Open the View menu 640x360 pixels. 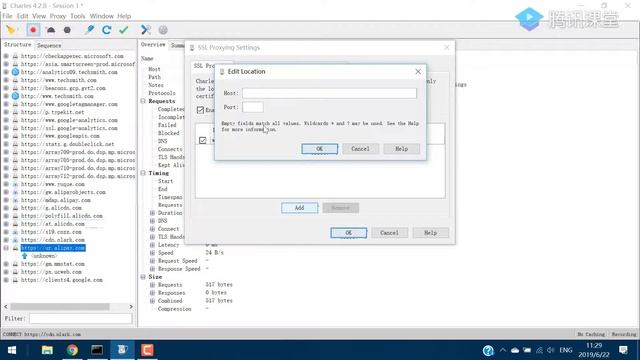pyautogui.click(x=39, y=16)
